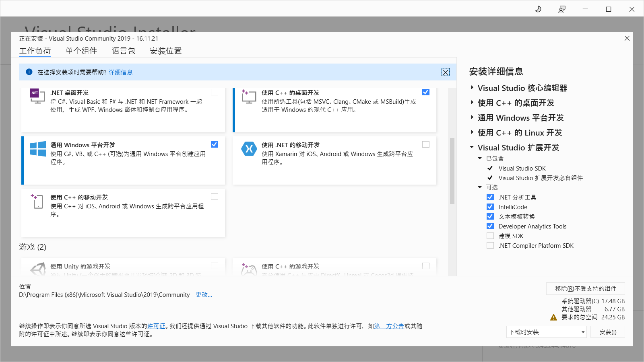The height and width of the screenshot is (362, 644).
Task: Click the 安装(I) button
Action: [608, 332]
